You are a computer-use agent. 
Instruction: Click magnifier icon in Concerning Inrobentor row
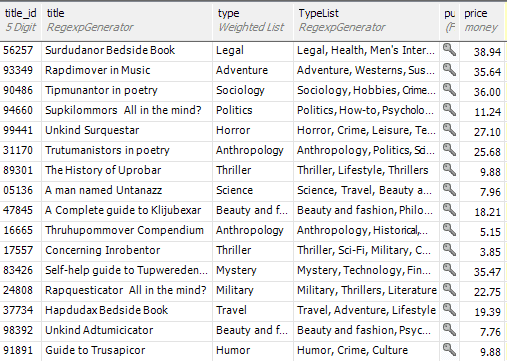click(x=449, y=250)
